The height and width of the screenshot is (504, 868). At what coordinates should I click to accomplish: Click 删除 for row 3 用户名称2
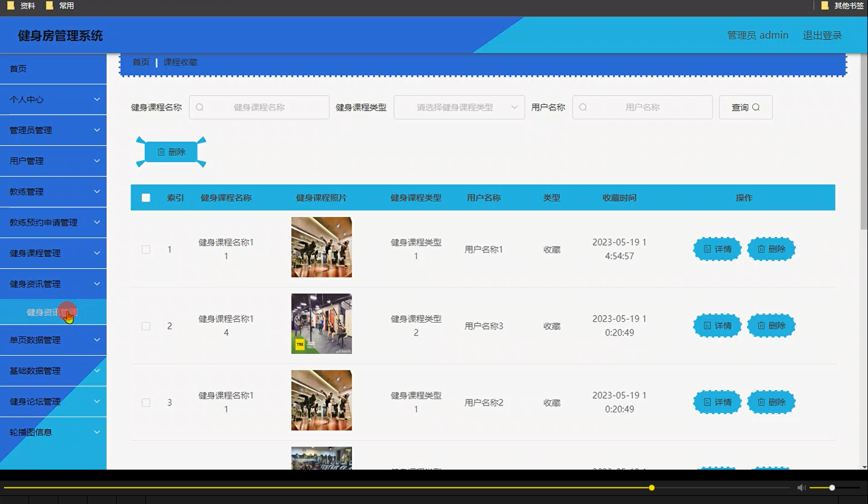pyautogui.click(x=771, y=402)
